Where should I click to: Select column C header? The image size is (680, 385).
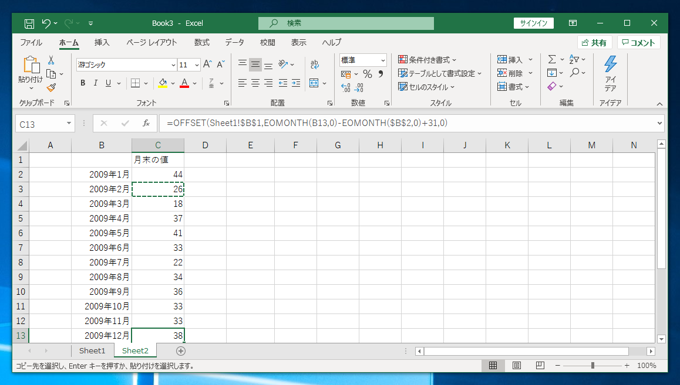coord(158,145)
